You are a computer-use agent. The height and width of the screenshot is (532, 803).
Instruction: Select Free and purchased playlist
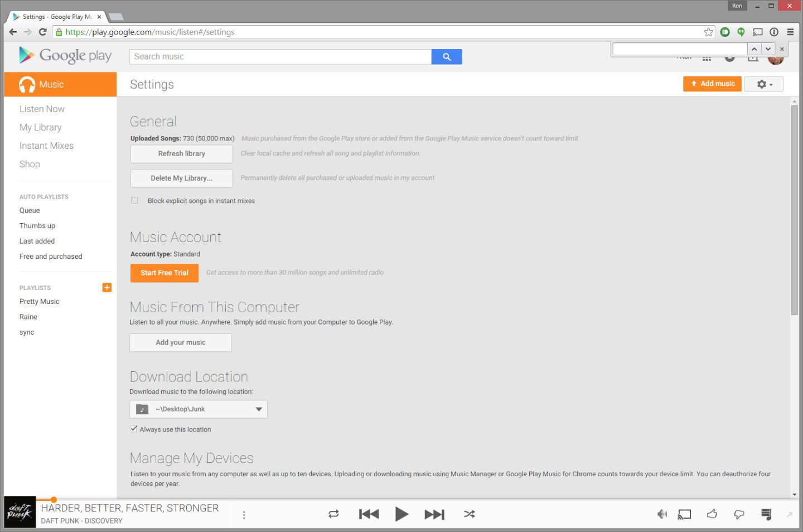[x=51, y=257]
